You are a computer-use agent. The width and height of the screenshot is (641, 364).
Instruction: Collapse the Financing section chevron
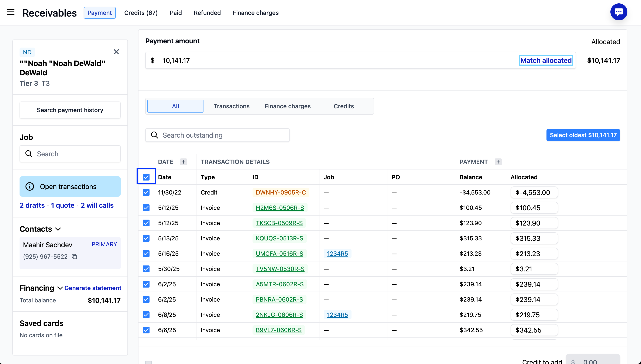(60, 288)
